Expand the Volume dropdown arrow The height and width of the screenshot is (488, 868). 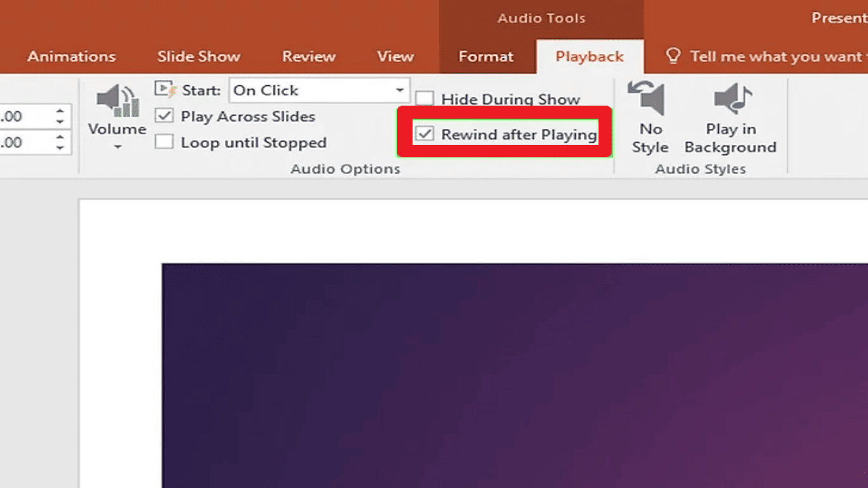click(x=118, y=147)
